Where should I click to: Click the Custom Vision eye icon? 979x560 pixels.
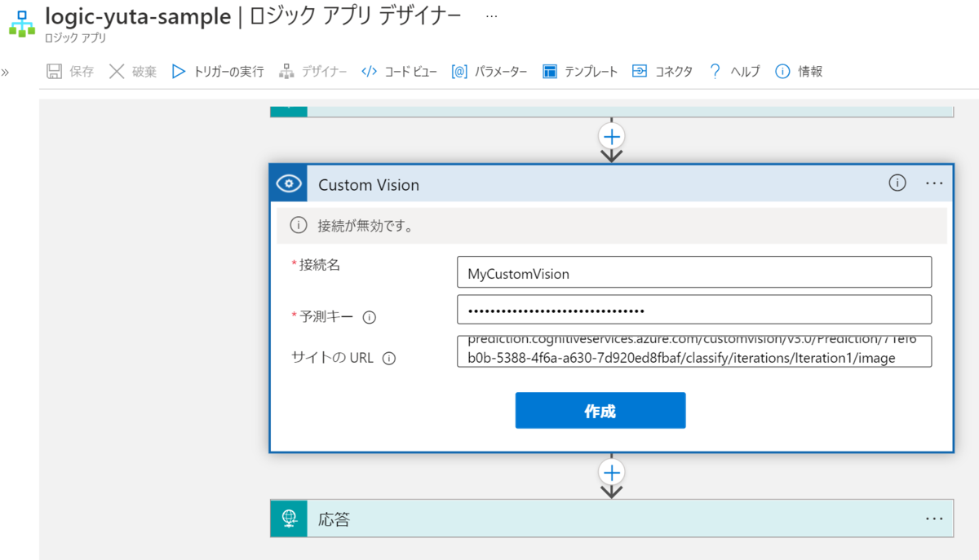[289, 183]
